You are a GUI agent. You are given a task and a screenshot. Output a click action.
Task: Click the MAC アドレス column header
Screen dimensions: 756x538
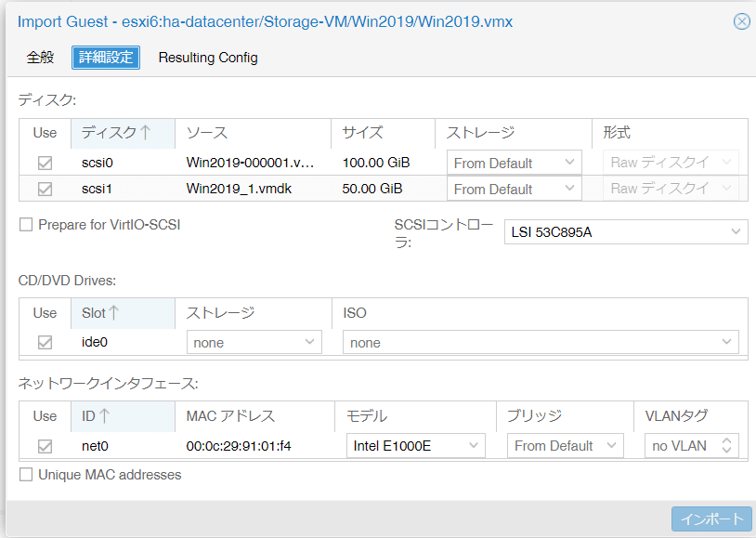pyautogui.click(x=254, y=416)
